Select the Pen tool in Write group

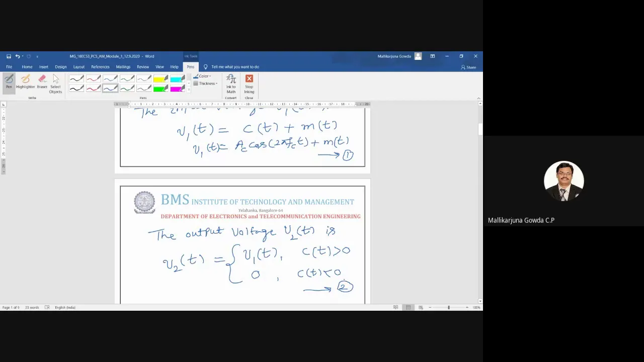[9, 82]
